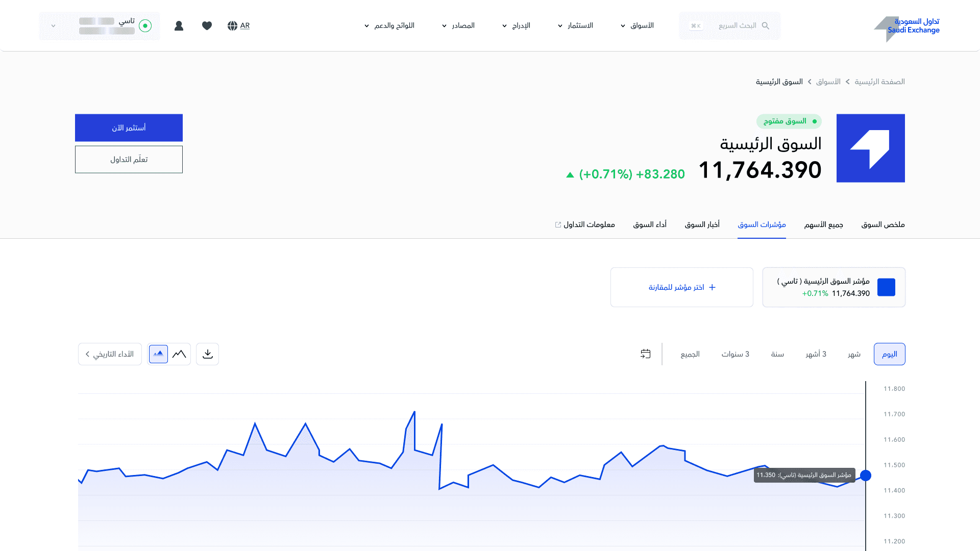Switch to line chart view icon
This screenshot has height=551, width=980.
[179, 354]
